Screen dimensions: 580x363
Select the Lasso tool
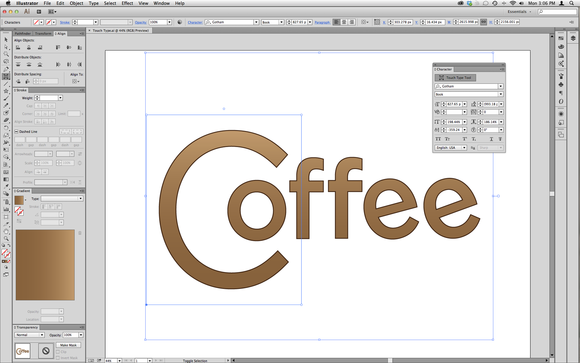6,62
